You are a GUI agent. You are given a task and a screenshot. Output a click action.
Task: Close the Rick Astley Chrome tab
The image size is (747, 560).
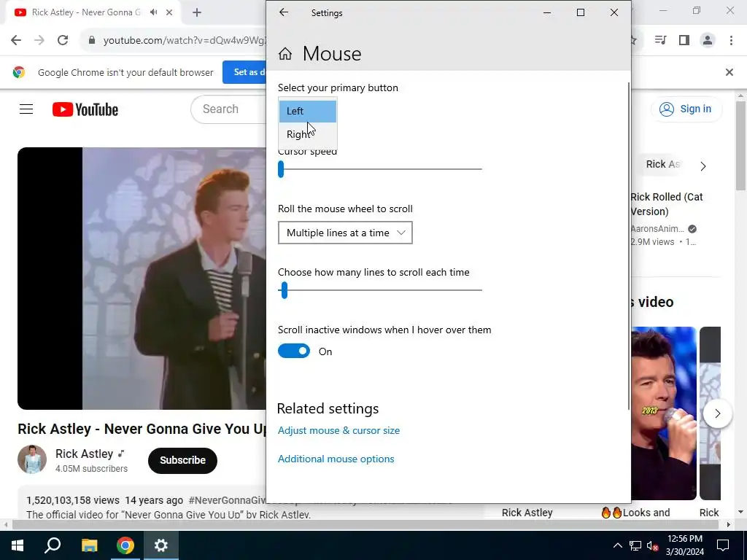coord(169,12)
